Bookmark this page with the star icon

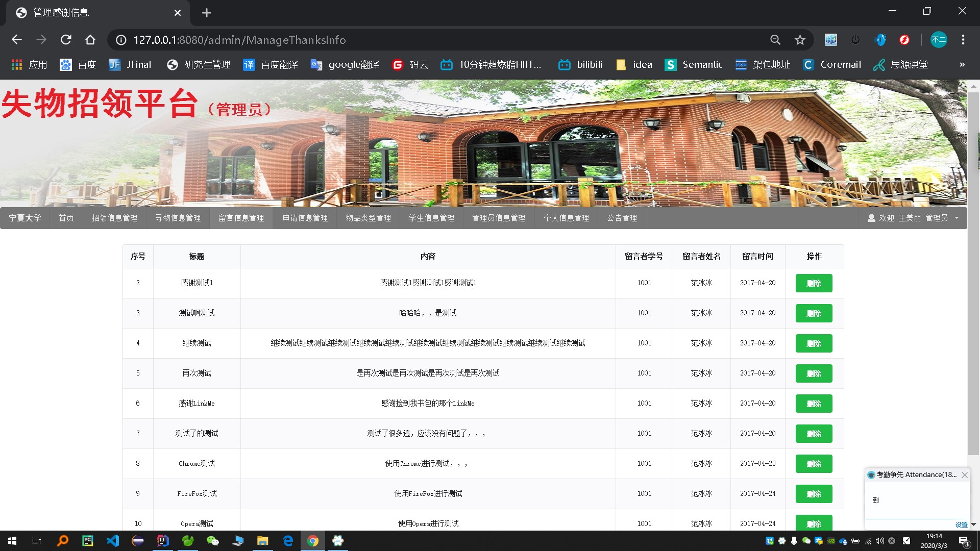coord(800,40)
